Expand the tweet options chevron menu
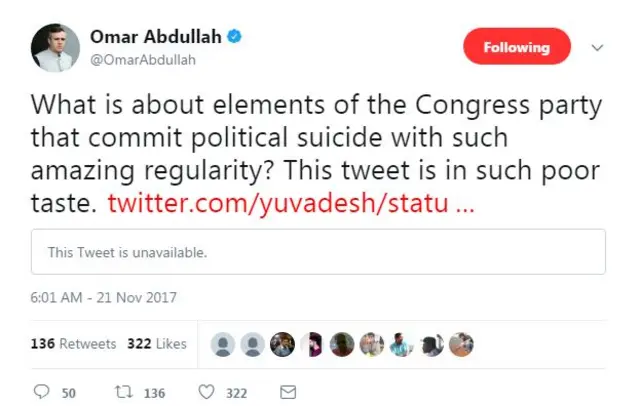 598,47
